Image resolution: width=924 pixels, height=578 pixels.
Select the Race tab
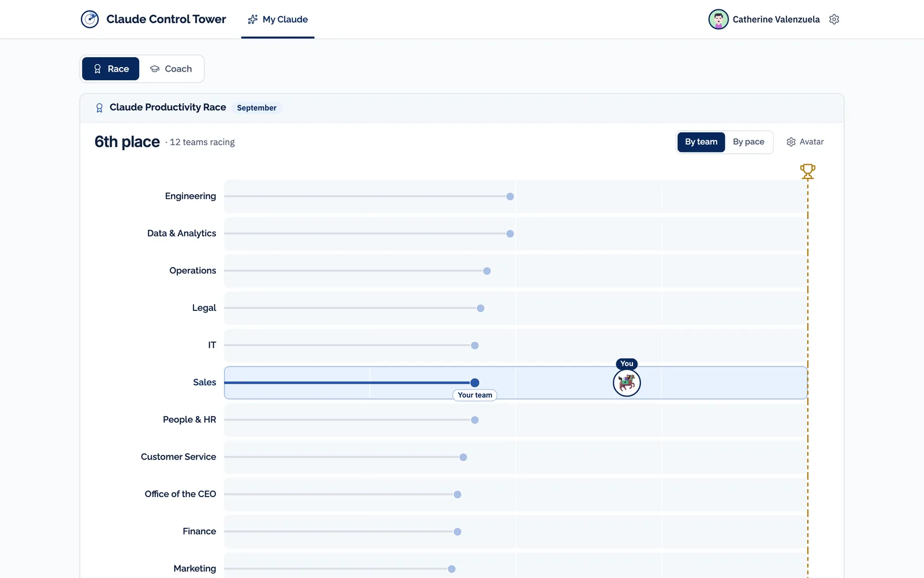111,69
